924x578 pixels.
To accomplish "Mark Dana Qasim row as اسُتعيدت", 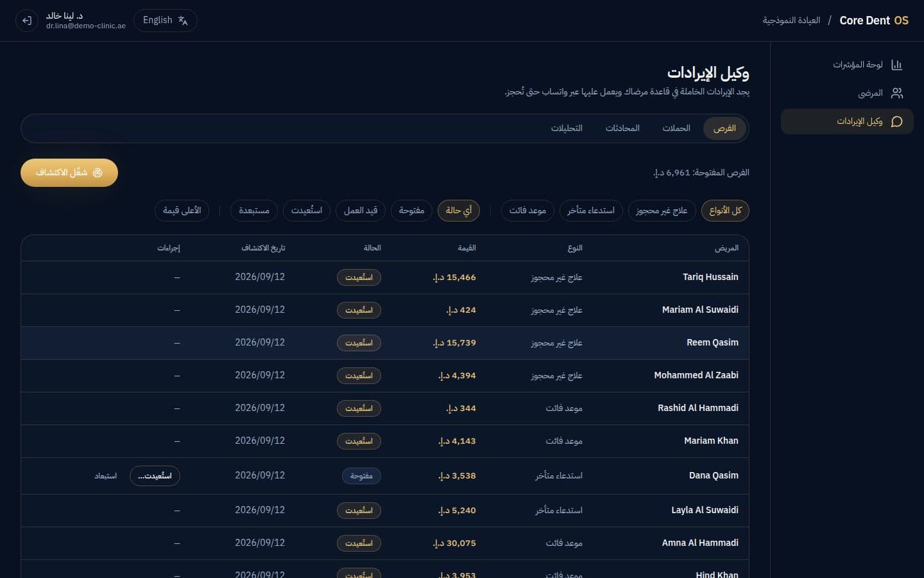I will pos(155,476).
